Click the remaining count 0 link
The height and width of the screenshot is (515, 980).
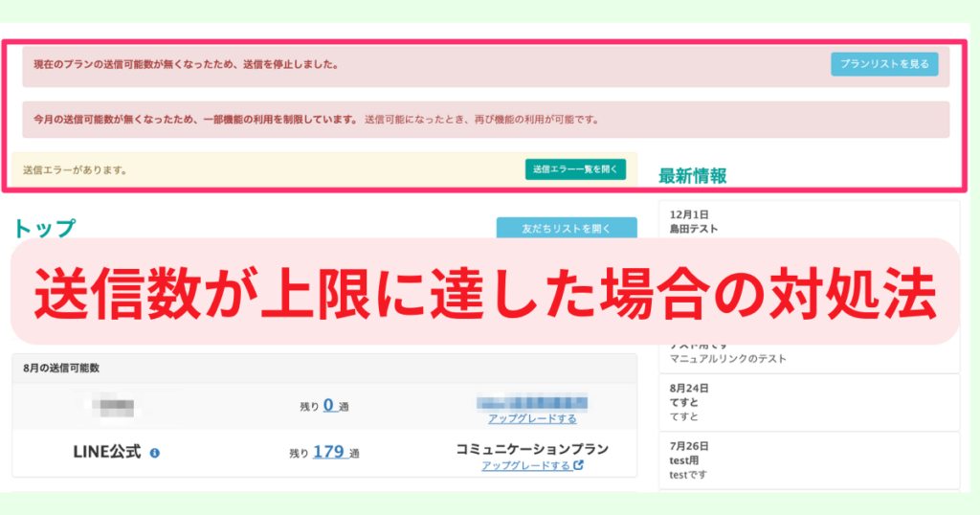(328, 405)
